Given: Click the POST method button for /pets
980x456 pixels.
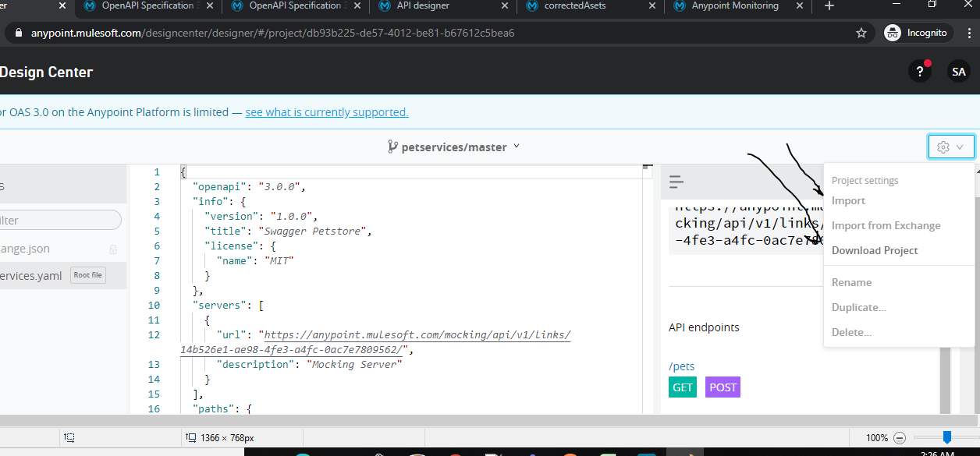Looking at the screenshot, I should point(723,387).
